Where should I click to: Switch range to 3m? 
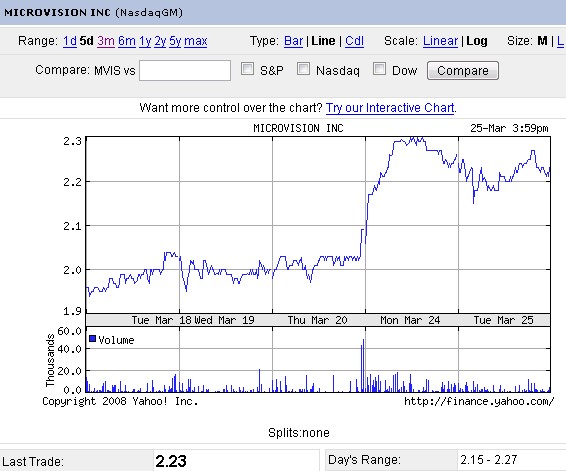tap(106, 41)
